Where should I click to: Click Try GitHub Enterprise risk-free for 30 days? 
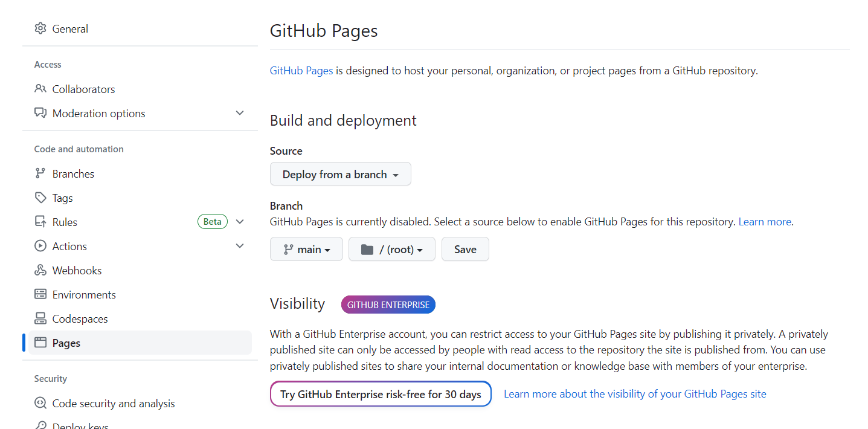click(x=381, y=394)
